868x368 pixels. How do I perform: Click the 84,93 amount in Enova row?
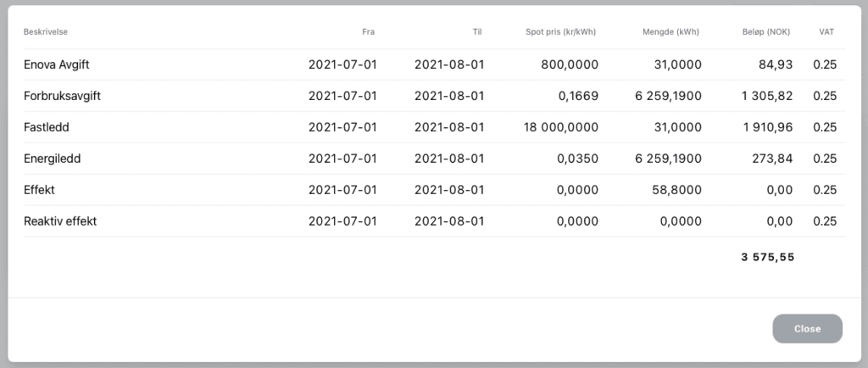(776, 64)
